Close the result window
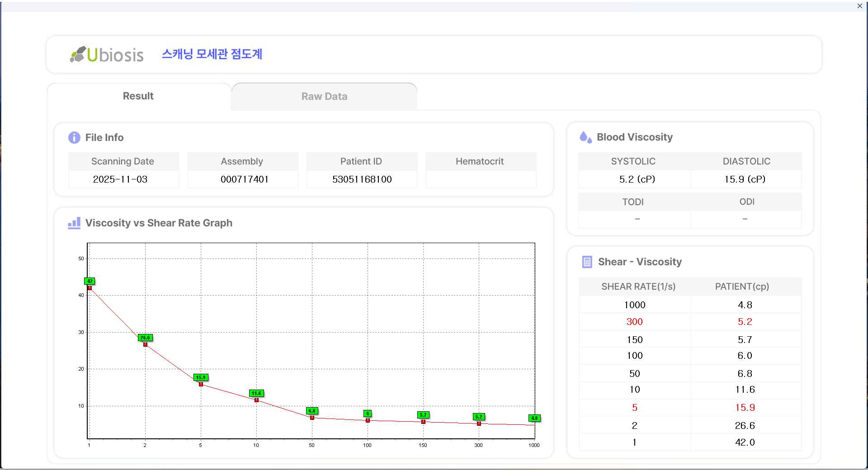 pyautogui.click(x=859, y=6)
